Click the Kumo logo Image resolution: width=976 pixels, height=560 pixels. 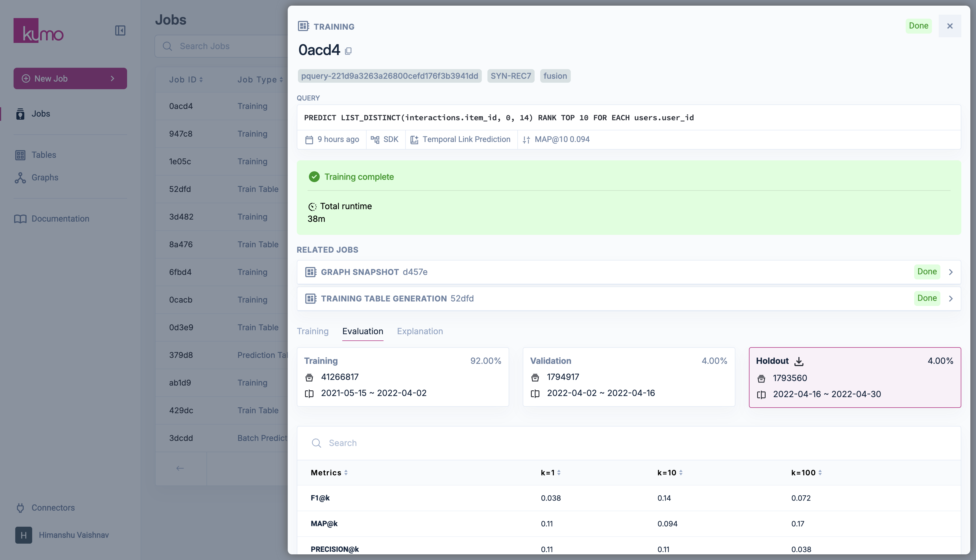tap(38, 31)
